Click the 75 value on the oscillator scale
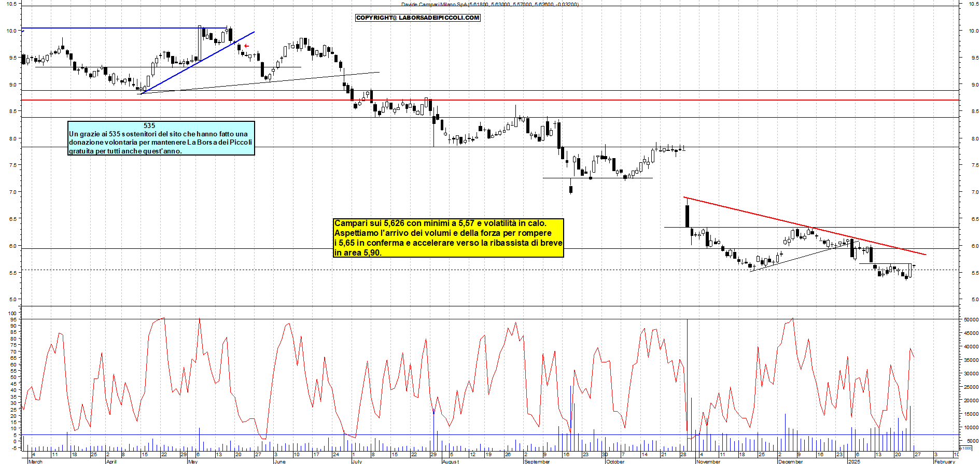The height and width of the screenshot is (464, 980). 13,346
